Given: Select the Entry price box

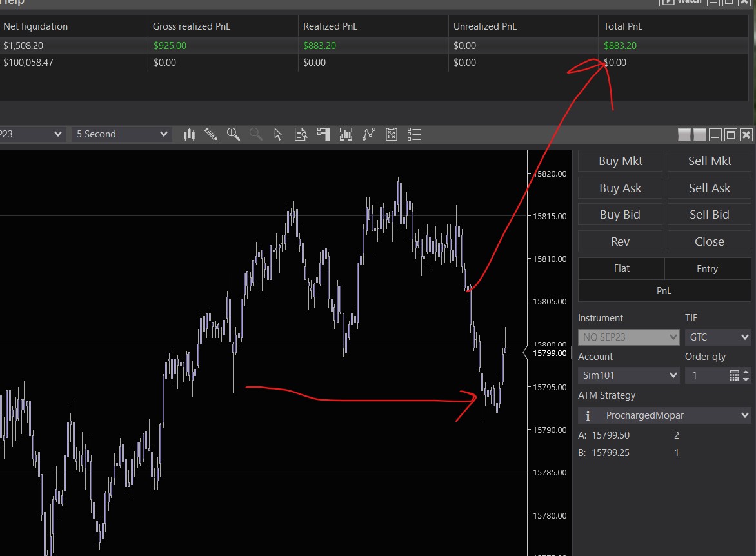Looking at the screenshot, I should pos(708,268).
